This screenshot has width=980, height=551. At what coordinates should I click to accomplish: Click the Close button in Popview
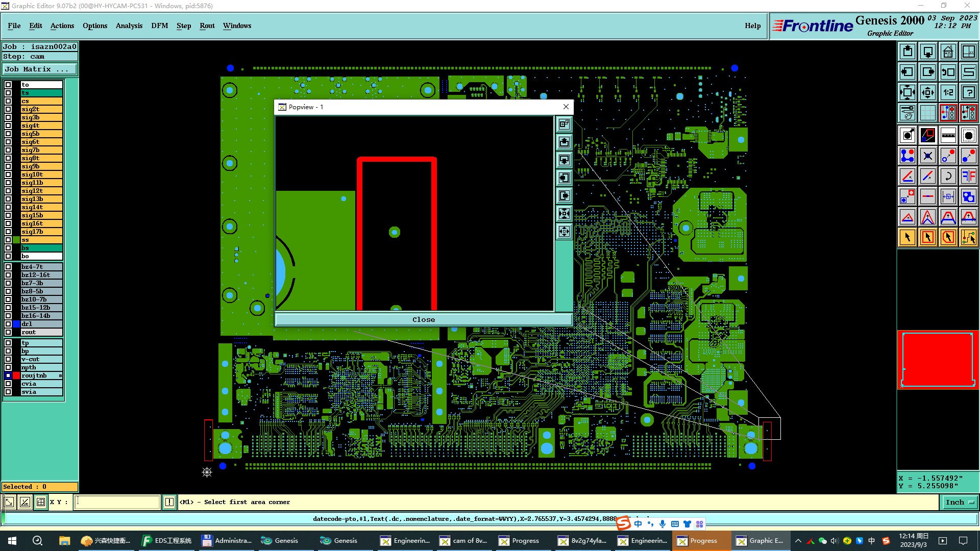[423, 320]
